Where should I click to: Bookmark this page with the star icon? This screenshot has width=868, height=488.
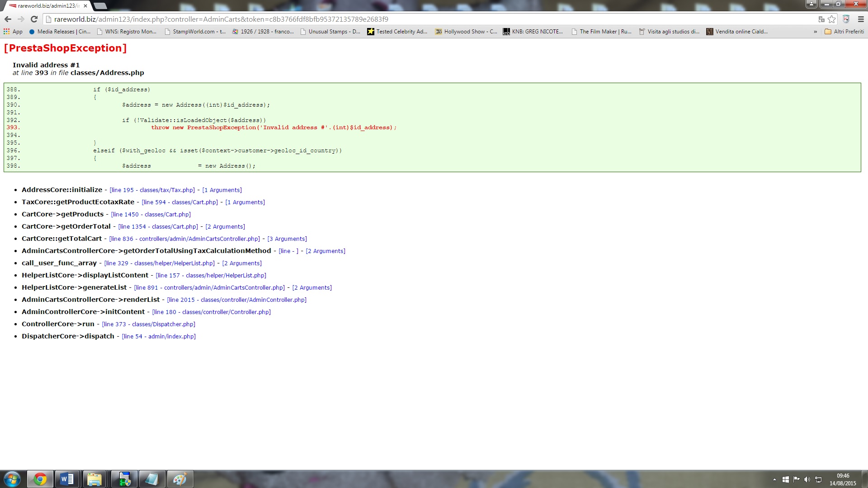pyautogui.click(x=831, y=19)
